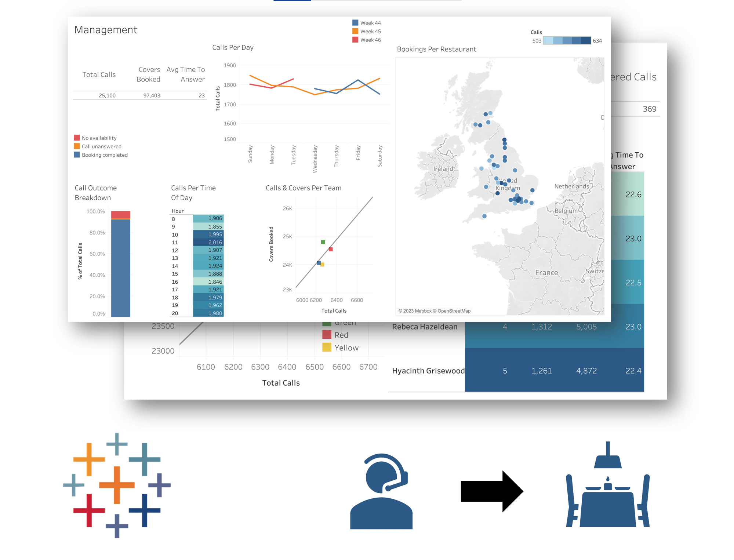This screenshot has width=734, height=560.
Task: Click the 369 value in back window
Action: (x=649, y=109)
